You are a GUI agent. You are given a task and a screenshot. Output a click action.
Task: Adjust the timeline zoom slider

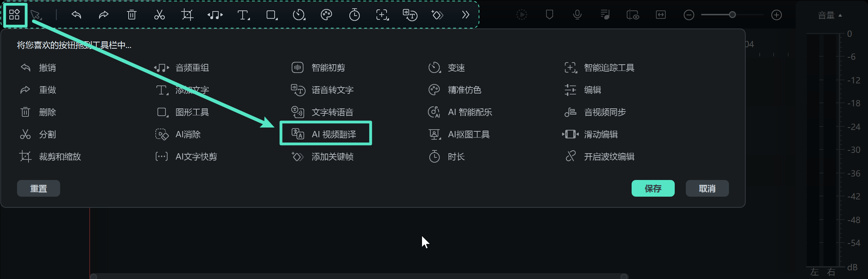coord(732,15)
